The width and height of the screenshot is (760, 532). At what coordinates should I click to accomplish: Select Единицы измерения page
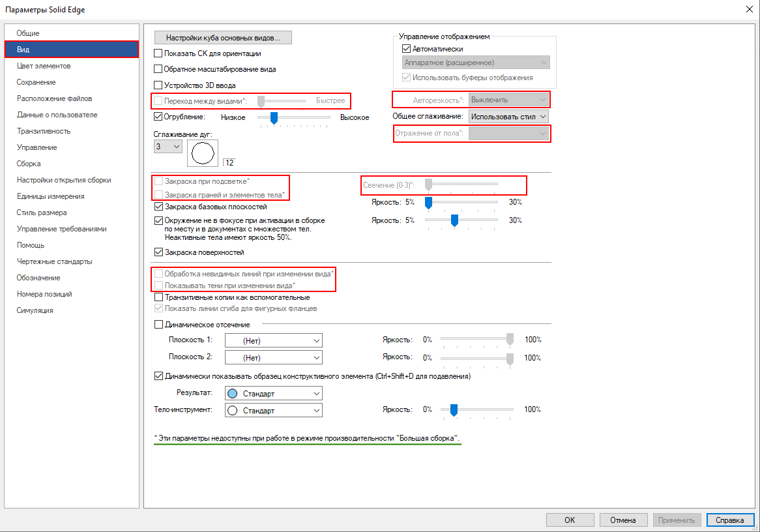(50, 196)
